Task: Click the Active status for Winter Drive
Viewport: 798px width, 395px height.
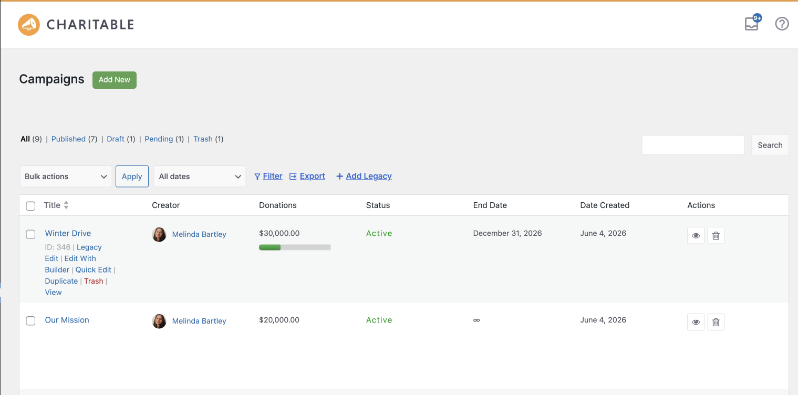Action: [379, 233]
